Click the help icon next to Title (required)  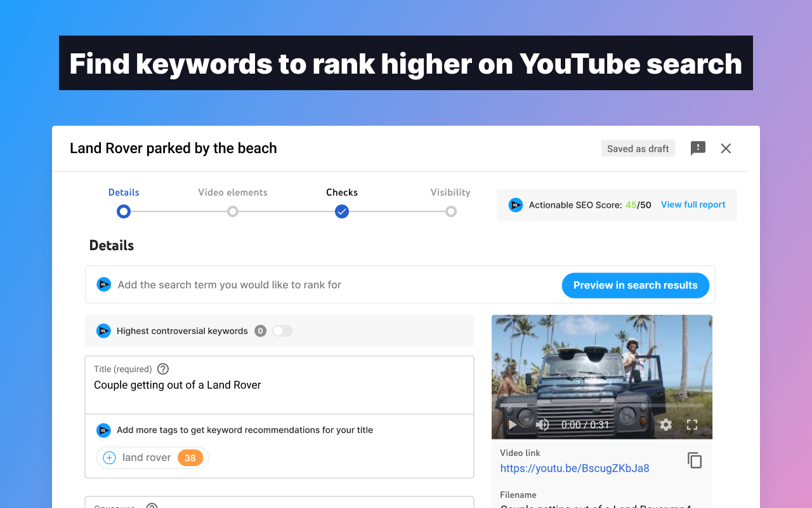pyautogui.click(x=162, y=368)
